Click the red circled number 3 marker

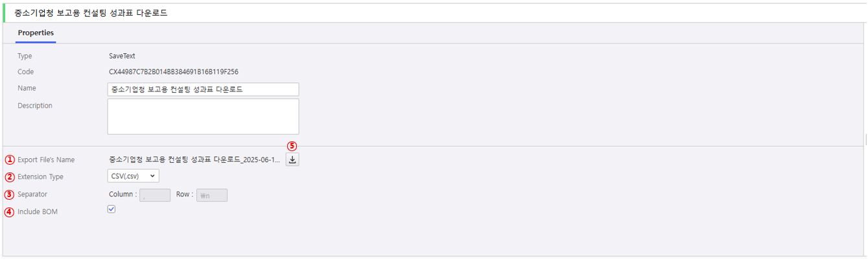(9, 194)
